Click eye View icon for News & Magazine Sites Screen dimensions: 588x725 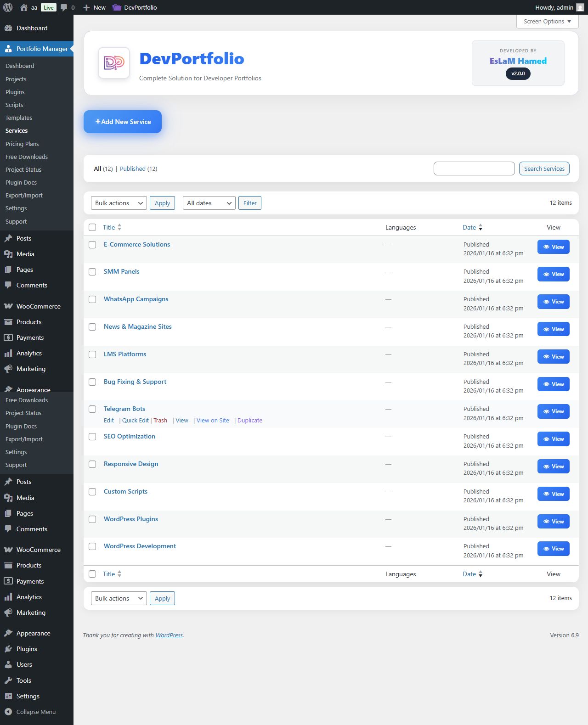(x=547, y=329)
